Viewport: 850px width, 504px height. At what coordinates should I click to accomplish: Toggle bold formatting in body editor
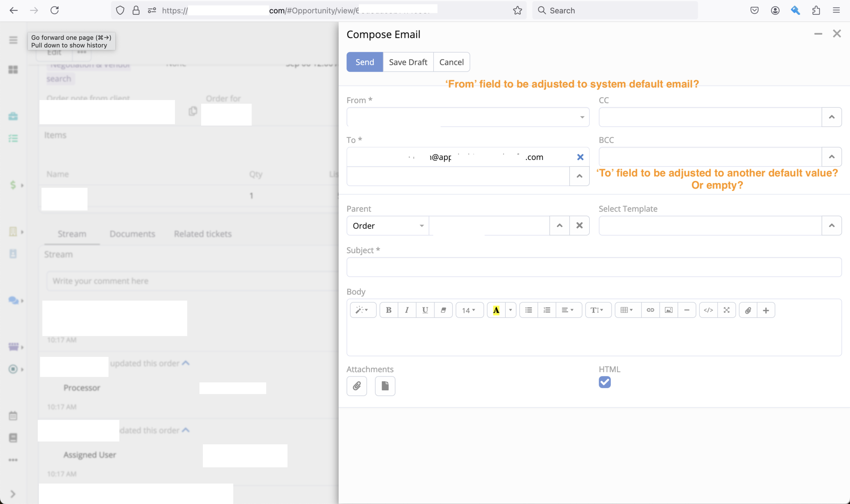[x=389, y=310]
